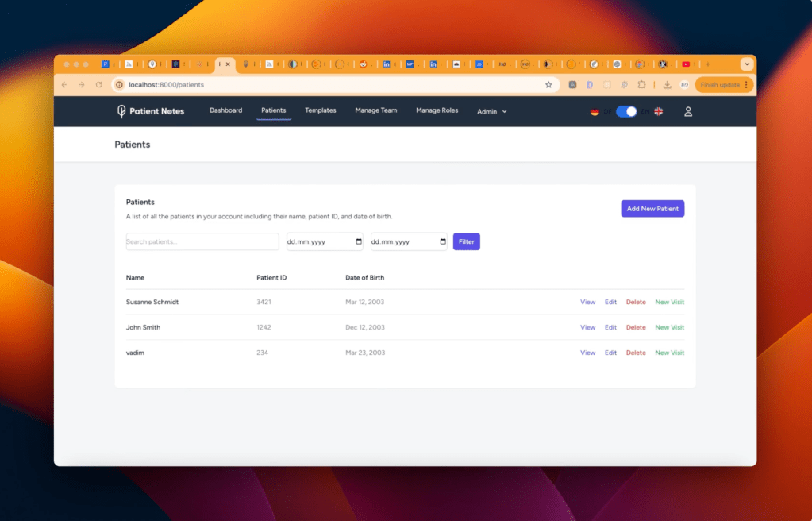Click the site info icon in address bar
The height and width of the screenshot is (521, 812).
120,84
